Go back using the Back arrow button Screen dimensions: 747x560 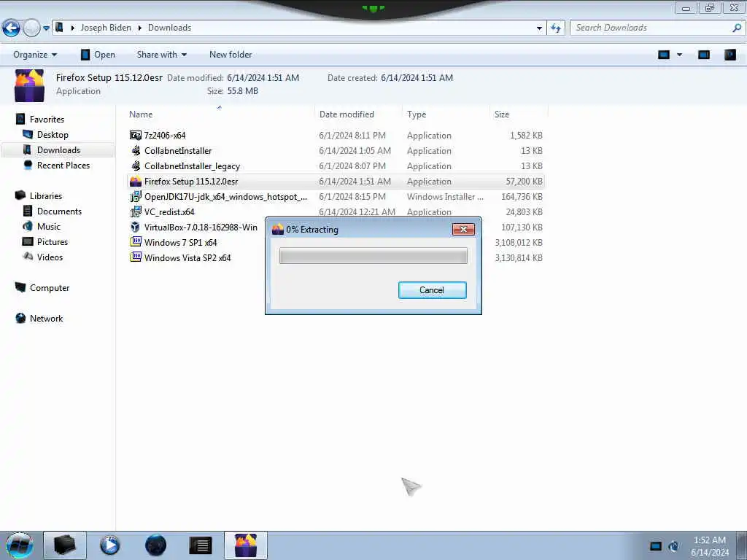click(x=11, y=28)
